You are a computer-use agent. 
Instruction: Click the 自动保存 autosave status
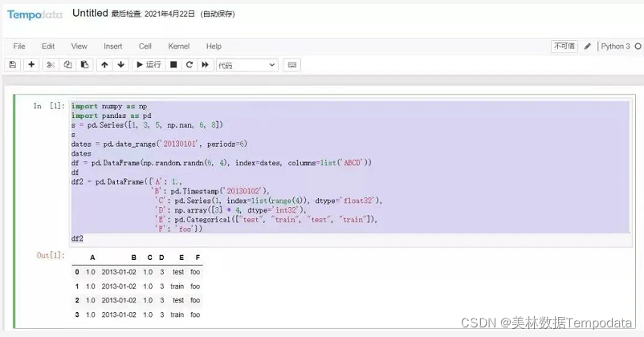tap(218, 14)
